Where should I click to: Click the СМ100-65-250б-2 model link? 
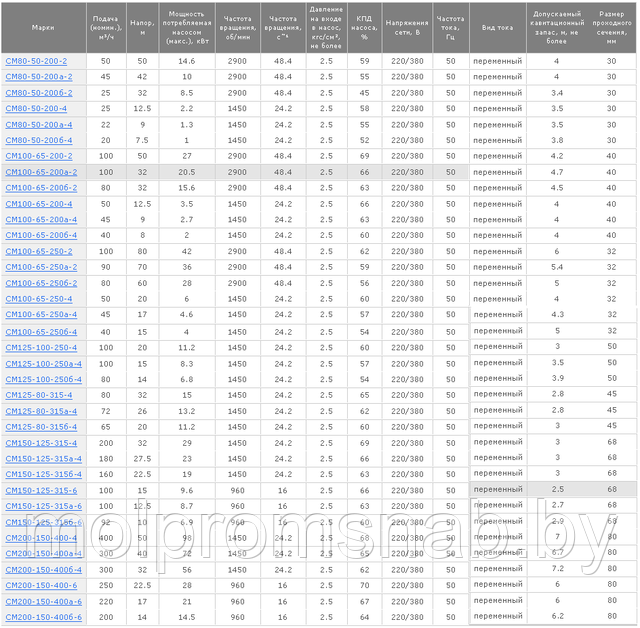[x=41, y=283]
